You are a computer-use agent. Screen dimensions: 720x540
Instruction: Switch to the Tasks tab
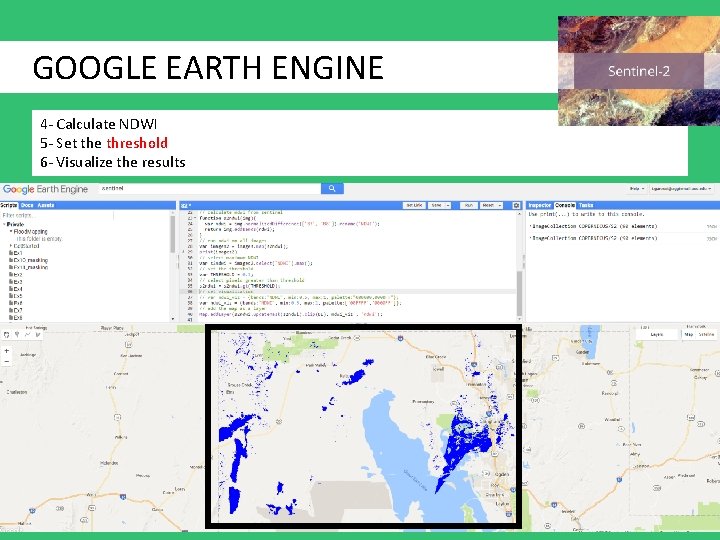586,205
